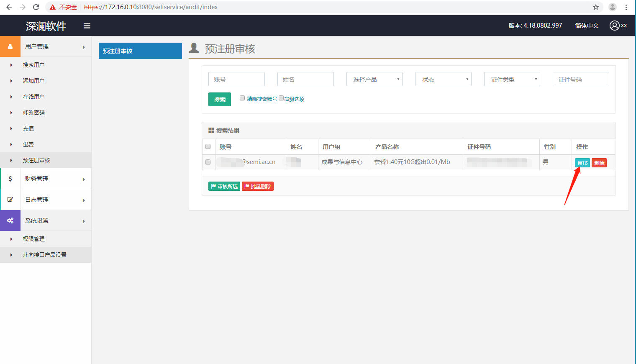Select 在线用户 from sidebar menu

tap(33, 97)
